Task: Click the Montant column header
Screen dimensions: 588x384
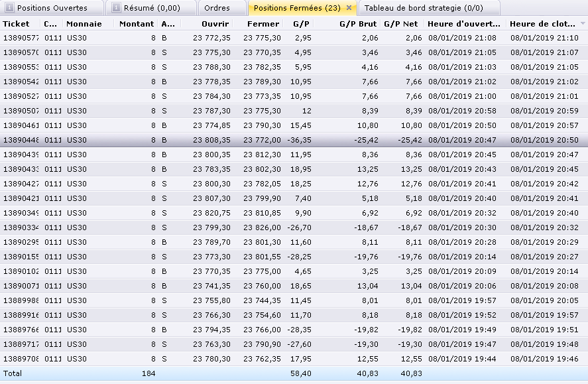Action: click(137, 24)
